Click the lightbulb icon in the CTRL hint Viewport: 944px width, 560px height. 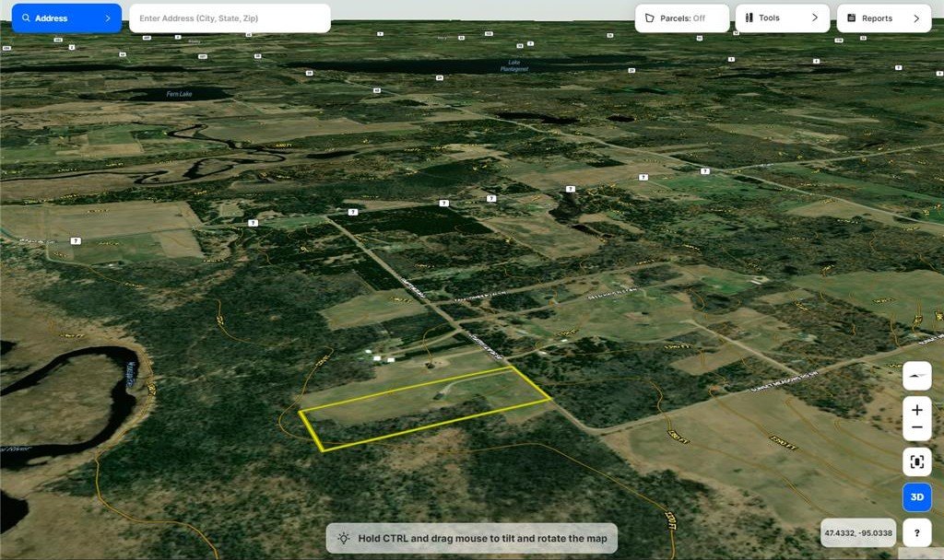coord(343,538)
